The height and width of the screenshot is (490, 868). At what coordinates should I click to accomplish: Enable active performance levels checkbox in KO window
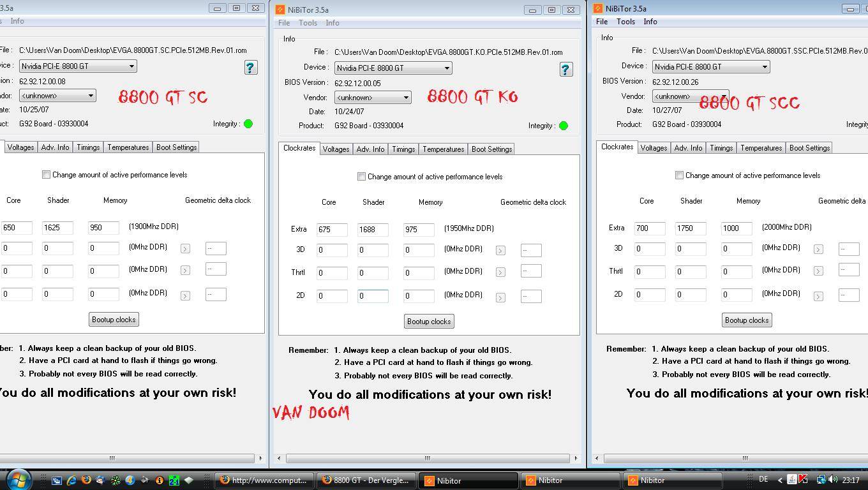pos(361,177)
